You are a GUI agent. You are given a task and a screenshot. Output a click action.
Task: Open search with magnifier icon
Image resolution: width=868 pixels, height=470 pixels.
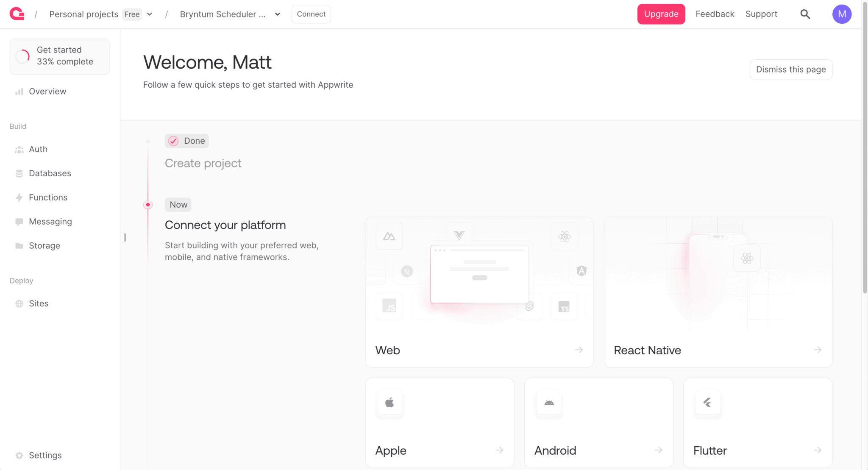pyautogui.click(x=805, y=14)
